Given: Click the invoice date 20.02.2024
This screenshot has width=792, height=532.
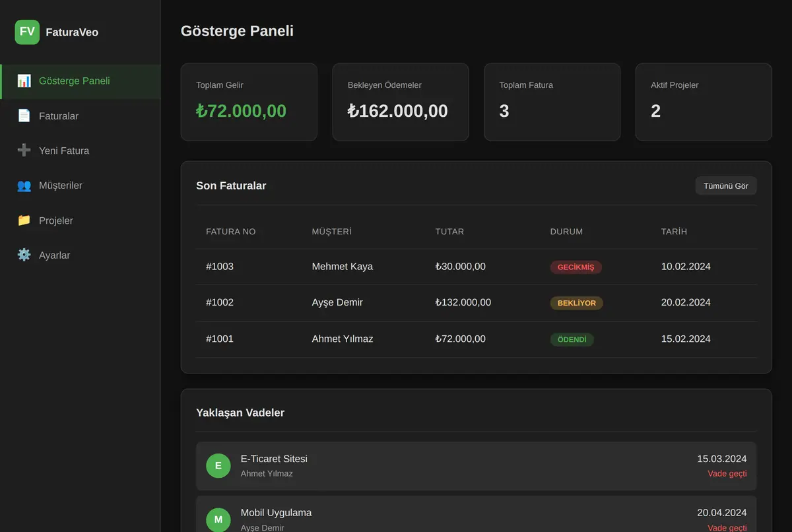Looking at the screenshot, I should click(686, 303).
